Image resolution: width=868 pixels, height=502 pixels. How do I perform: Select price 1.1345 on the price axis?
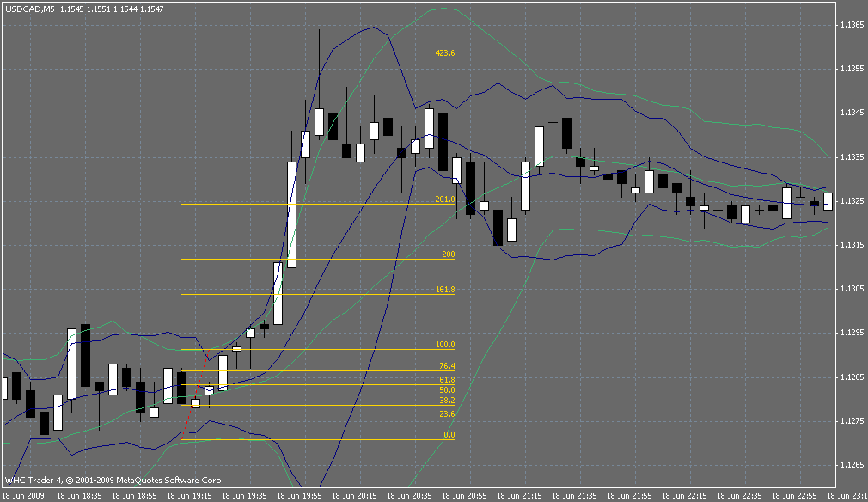click(x=852, y=113)
